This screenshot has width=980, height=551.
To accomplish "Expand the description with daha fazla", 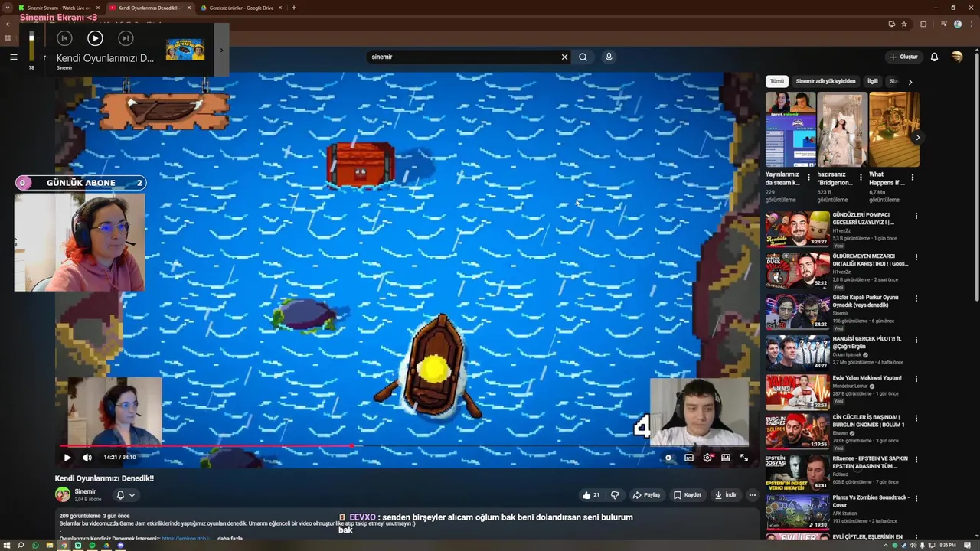I will pyautogui.click(x=230, y=538).
